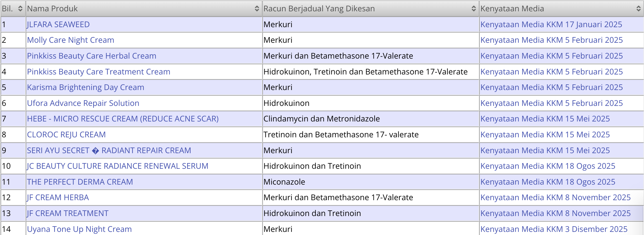This screenshot has width=644, height=235.
Task: Open HEBE - MICRO RESCUE CREAM link
Action: tap(123, 119)
